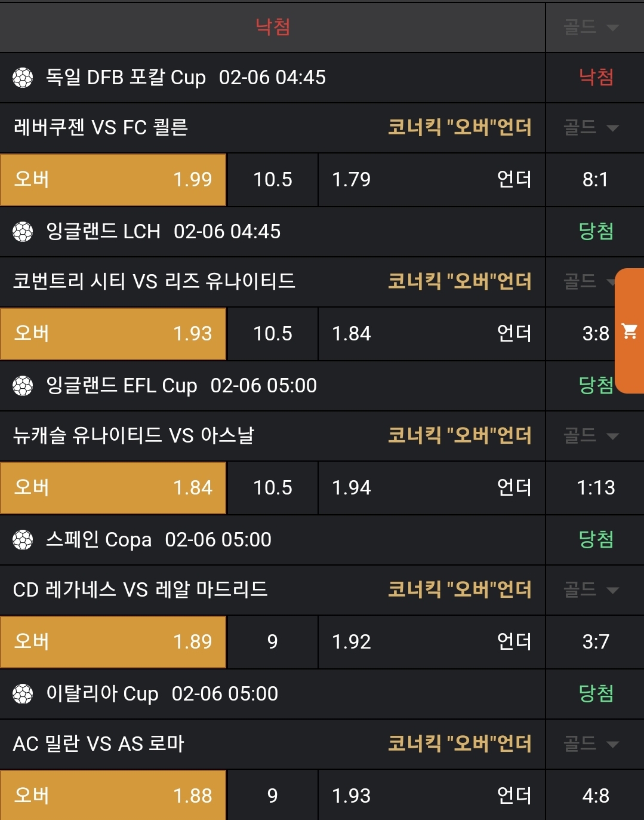Click the soccer ball icon beside 이탈리아 Cup
This screenshot has height=820, width=644.
[x=23, y=694]
